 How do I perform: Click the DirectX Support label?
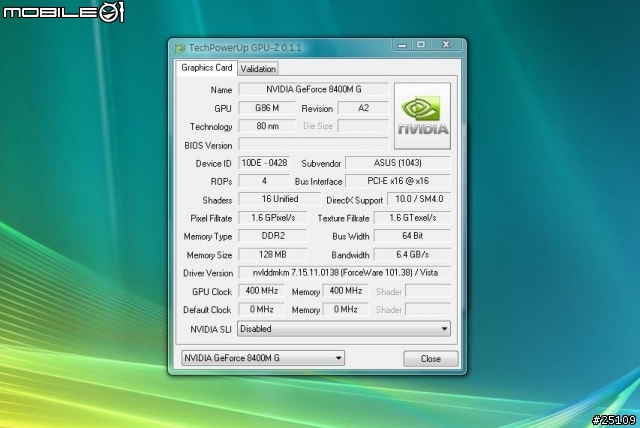click(x=355, y=200)
